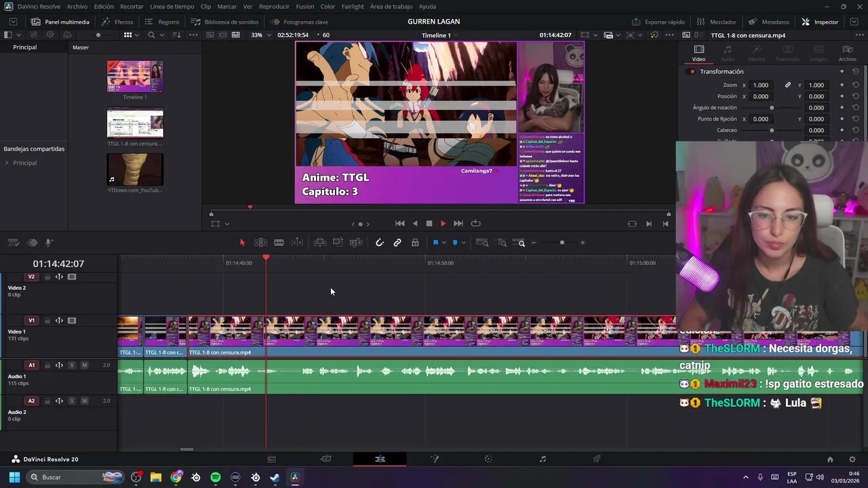Add a blue marker on timeline

pos(454,243)
